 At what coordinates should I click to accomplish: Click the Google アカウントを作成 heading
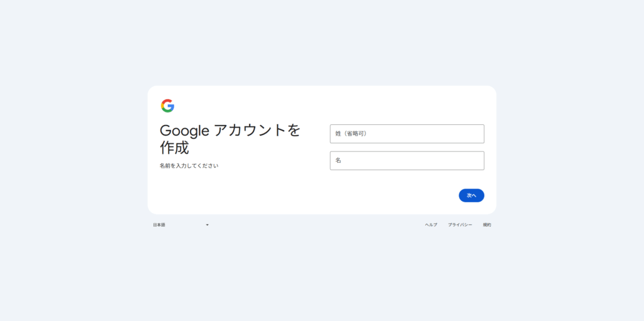coord(230,139)
